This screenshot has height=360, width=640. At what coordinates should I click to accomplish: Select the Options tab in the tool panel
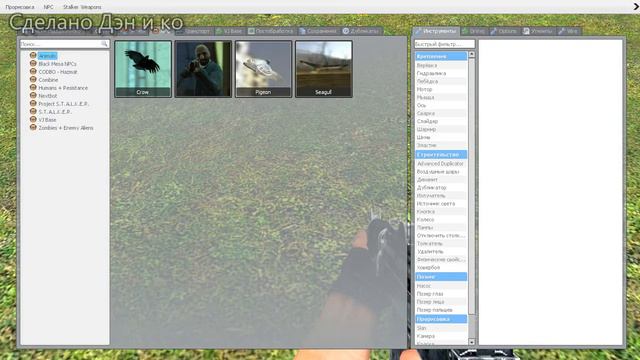click(x=503, y=31)
